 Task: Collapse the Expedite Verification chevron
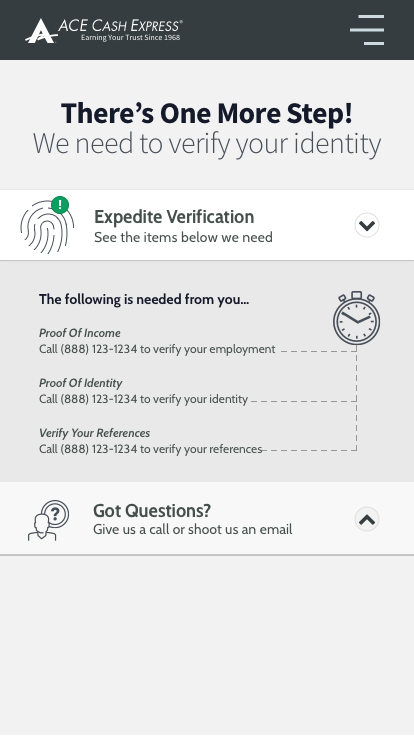[x=367, y=225]
